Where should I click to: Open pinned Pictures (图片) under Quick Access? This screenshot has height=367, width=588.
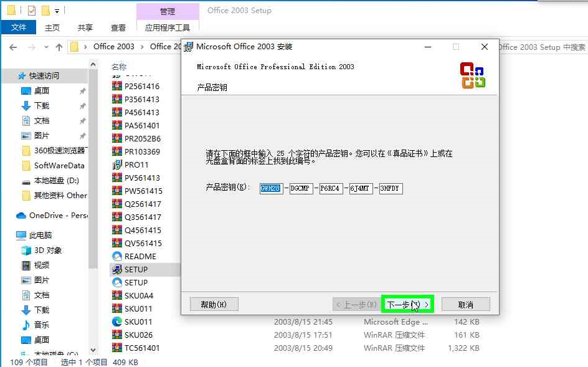click(x=42, y=135)
